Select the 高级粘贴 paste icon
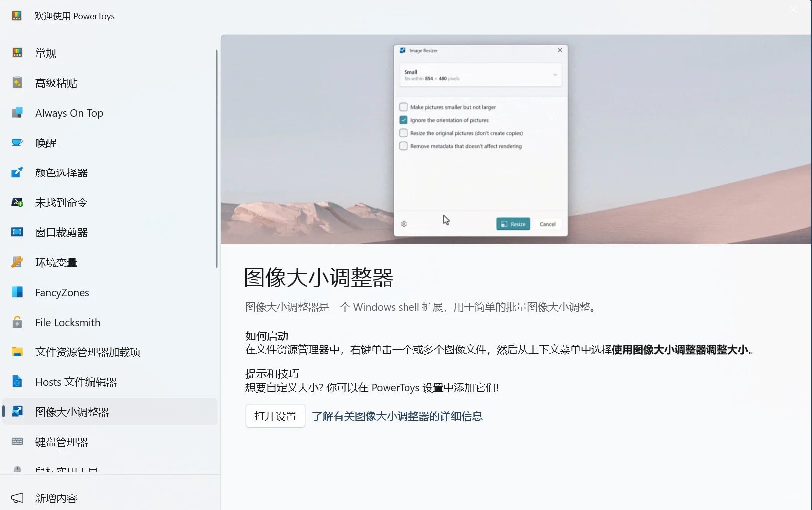Screen dimensions: 812x510 coord(17,83)
